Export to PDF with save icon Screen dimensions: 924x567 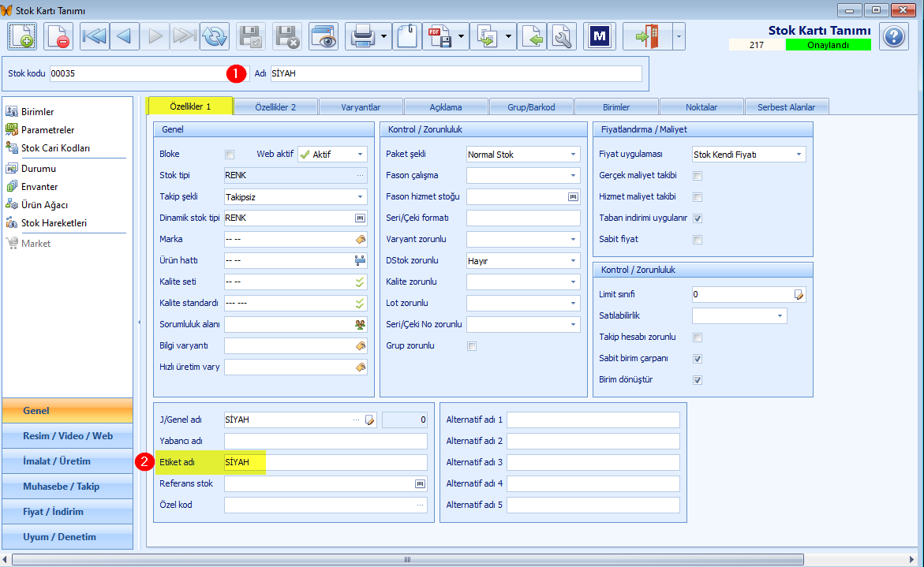pos(440,36)
